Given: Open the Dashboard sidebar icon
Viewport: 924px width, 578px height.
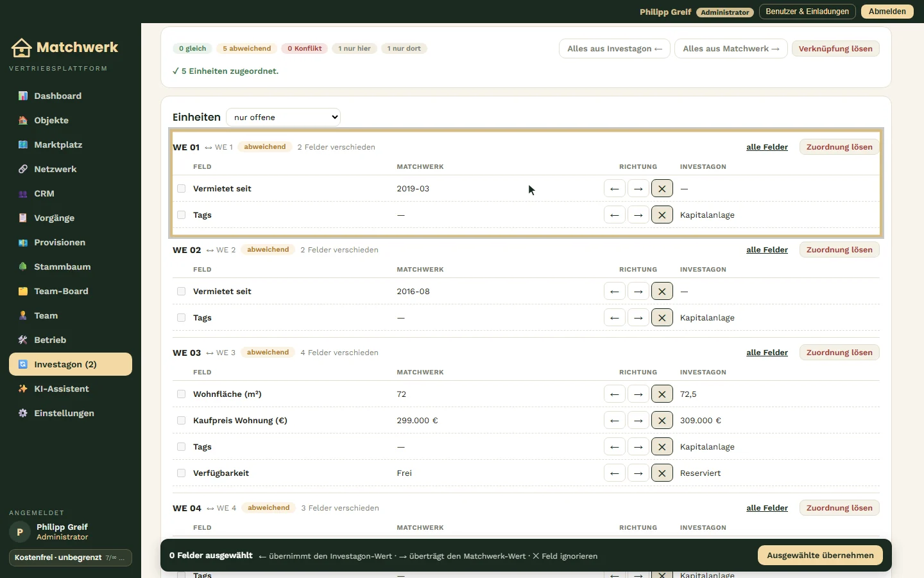Looking at the screenshot, I should click(x=23, y=96).
